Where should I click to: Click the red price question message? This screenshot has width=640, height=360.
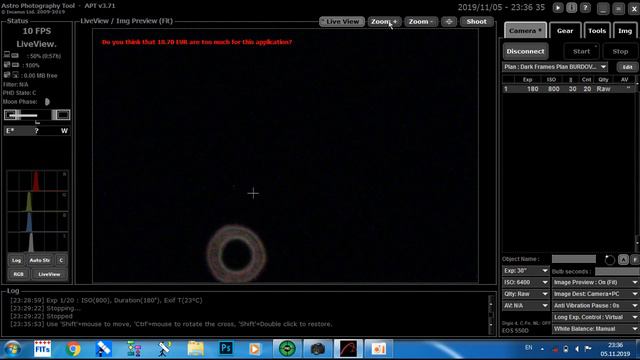(197, 42)
